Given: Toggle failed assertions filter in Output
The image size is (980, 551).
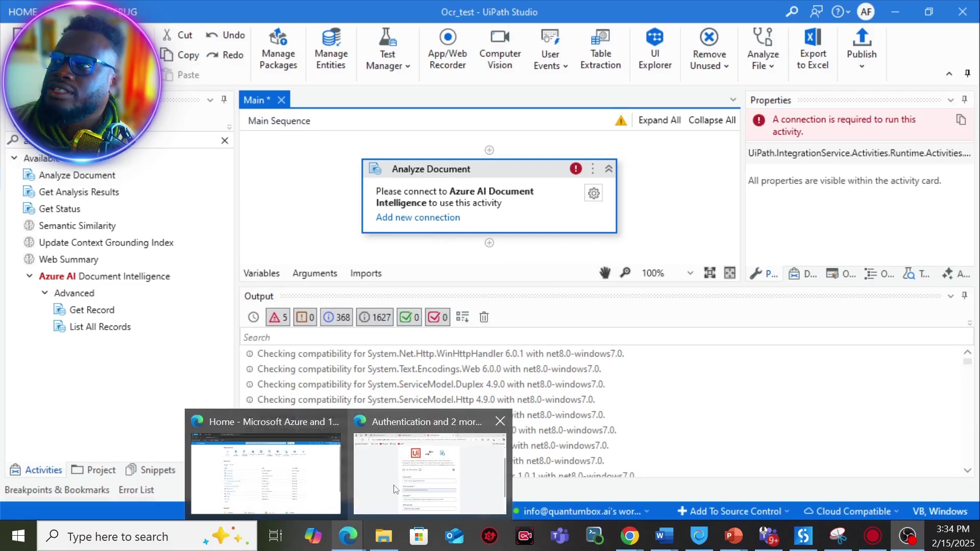Looking at the screenshot, I should (x=437, y=317).
